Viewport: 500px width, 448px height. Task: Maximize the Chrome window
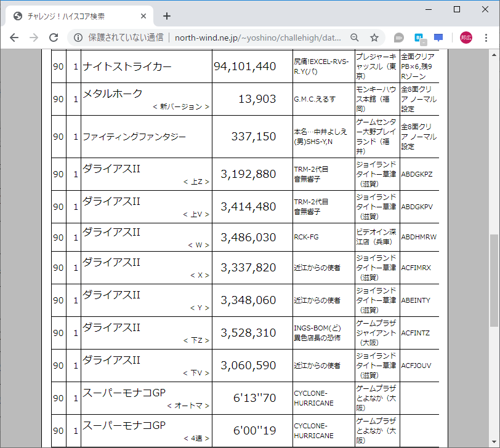coord(457,10)
